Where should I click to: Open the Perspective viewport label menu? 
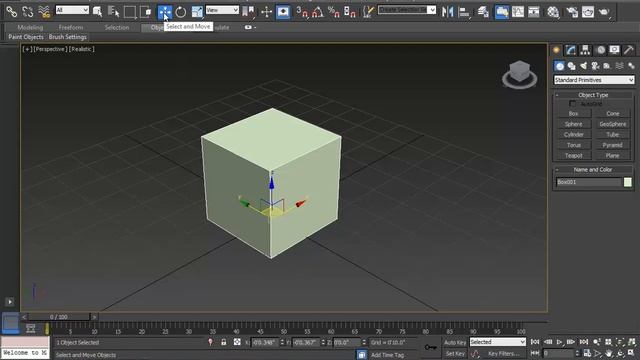pos(50,49)
